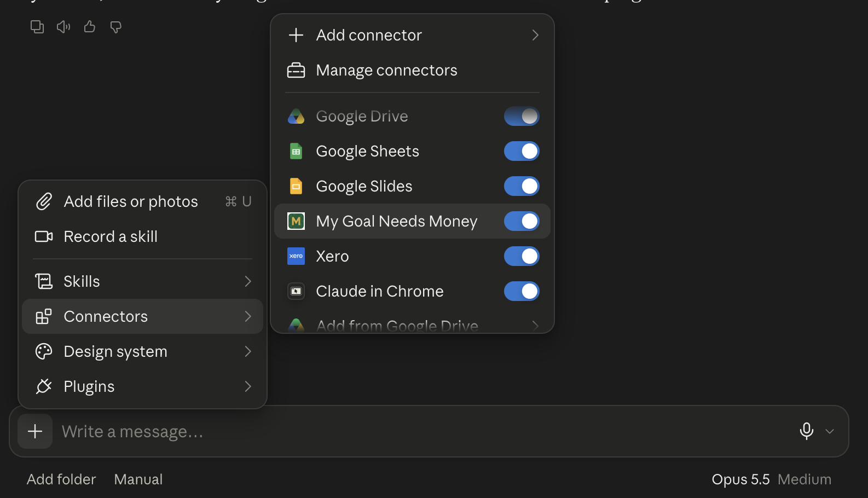Image resolution: width=868 pixels, height=498 pixels.
Task: Click the blue Xero logo icon
Action: pos(296,256)
